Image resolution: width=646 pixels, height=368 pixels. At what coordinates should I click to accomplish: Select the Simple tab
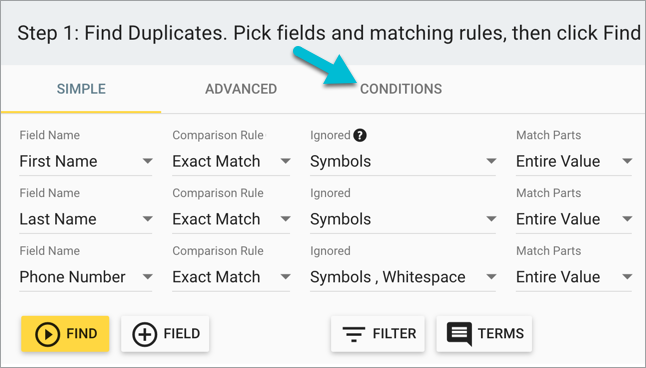[81, 89]
